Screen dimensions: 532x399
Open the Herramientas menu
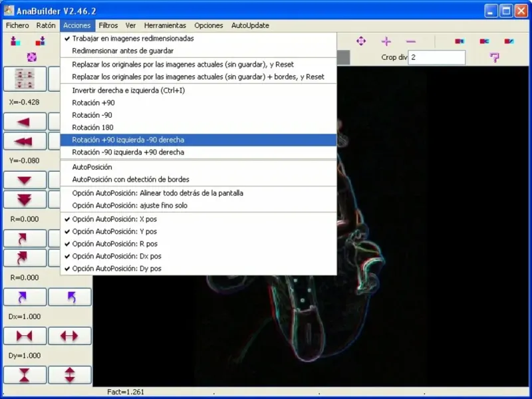(165, 25)
